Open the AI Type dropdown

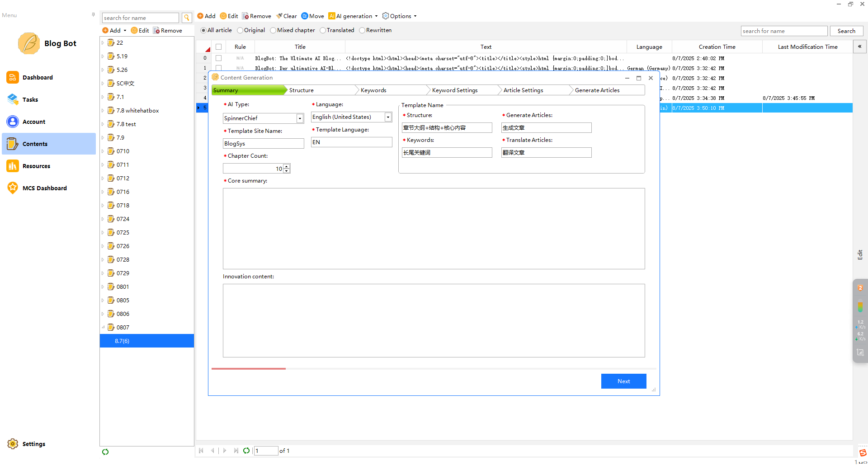click(299, 118)
